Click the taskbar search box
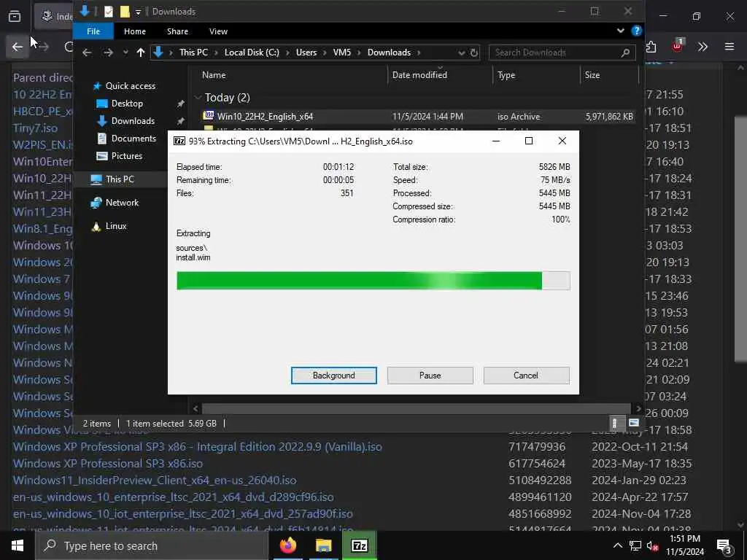Viewport: 747px width, 560px height. (x=152, y=545)
